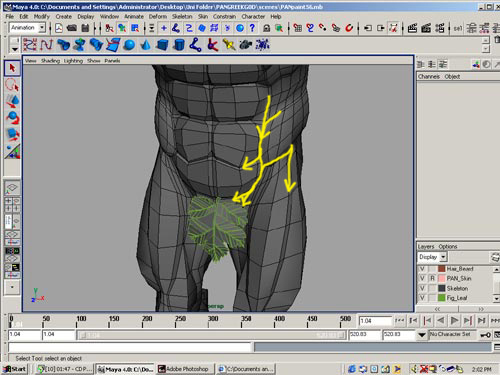Image resolution: width=500 pixels, height=375 pixels.
Task: Click the red magnet snap icon
Action: coord(349,28)
